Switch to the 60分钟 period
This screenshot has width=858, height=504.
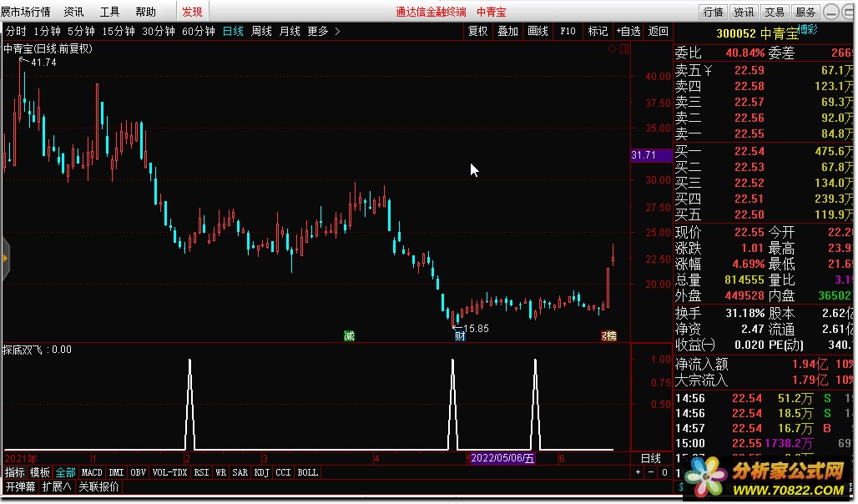(198, 32)
